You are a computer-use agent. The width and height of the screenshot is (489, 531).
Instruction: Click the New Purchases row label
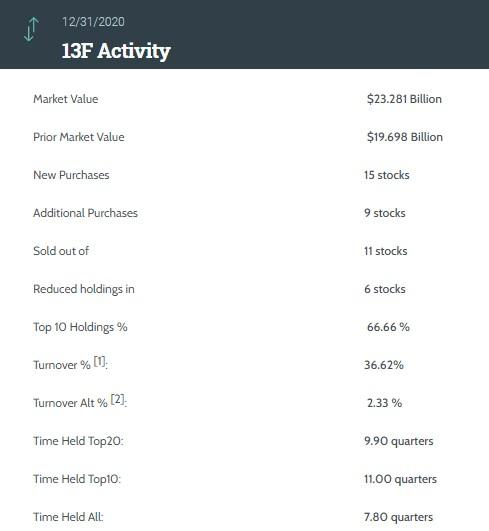click(x=71, y=175)
